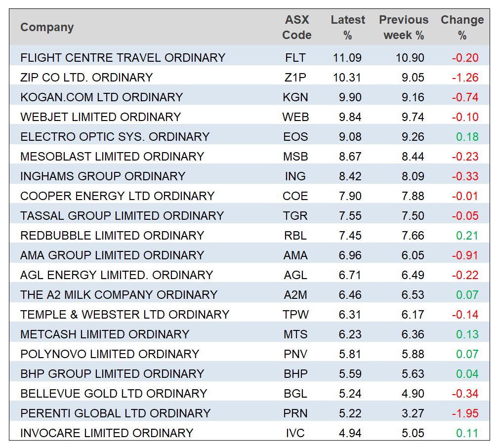Select the EOS ticker code
Viewport: 499px width, 448px height.
pyautogui.click(x=295, y=137)
